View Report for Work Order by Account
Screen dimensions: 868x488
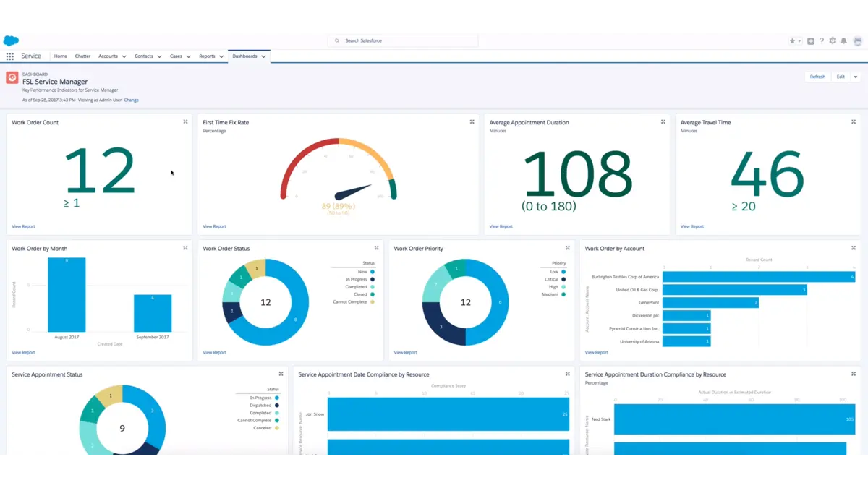click(x=596, y=352)
